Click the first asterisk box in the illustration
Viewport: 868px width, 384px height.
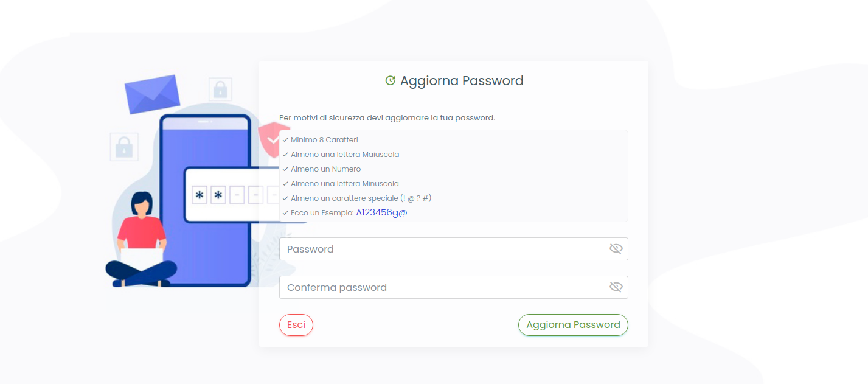point(200,195)
